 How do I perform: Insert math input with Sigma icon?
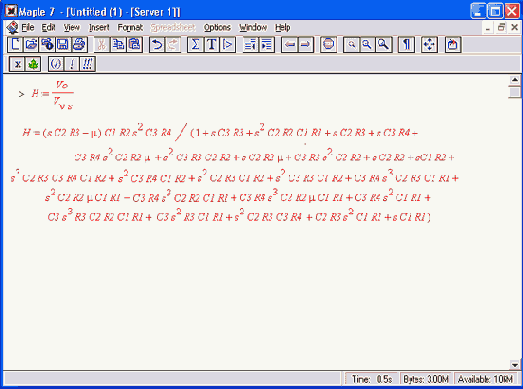[x=195, y=45]
